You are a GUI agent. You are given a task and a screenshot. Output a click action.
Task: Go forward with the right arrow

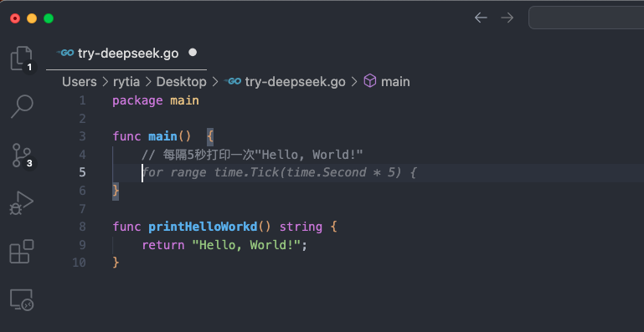point(507,18)
